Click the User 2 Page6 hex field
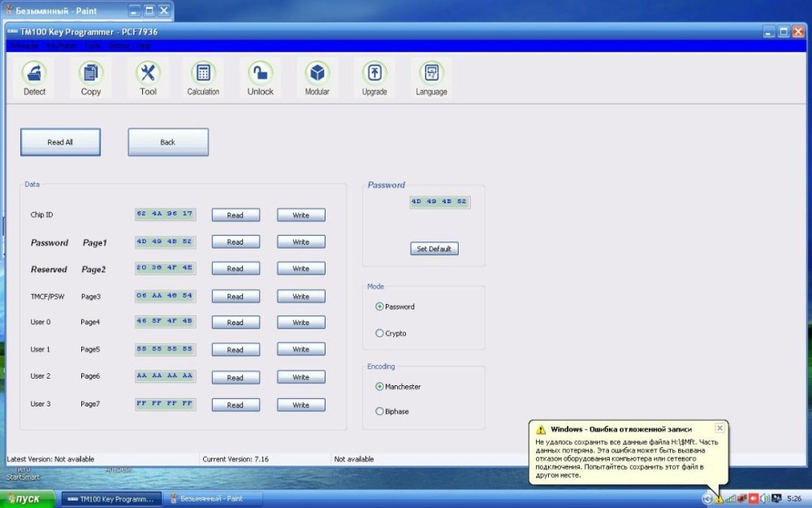812x508 pixels. (x=165, y=376)
